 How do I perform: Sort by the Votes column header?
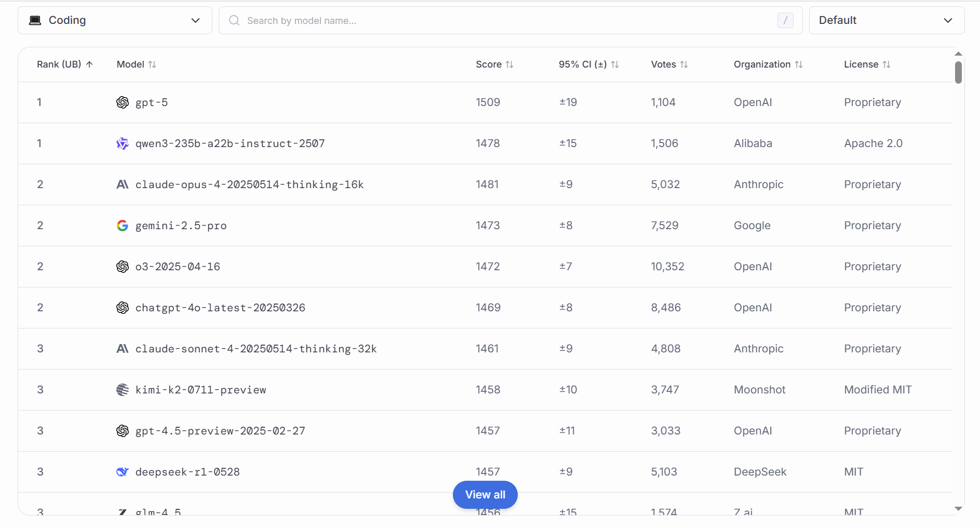[669, 64]
